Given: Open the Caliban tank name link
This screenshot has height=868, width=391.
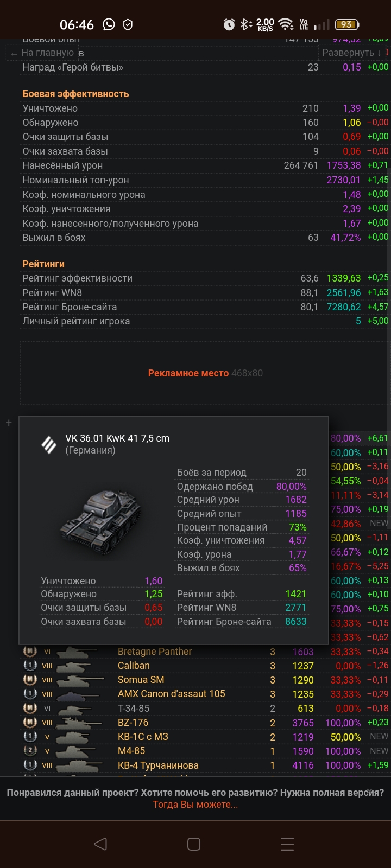Looking at the screenshot, I should pos(134,666).
